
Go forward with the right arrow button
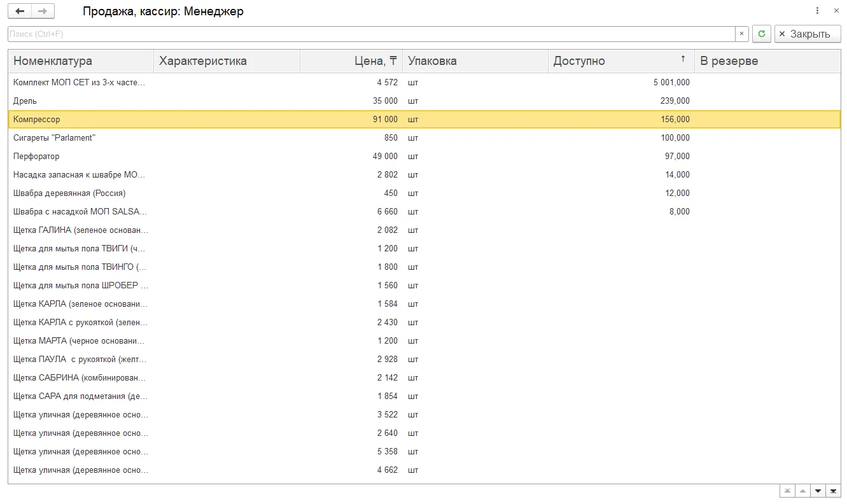click(x=43, y=11)
